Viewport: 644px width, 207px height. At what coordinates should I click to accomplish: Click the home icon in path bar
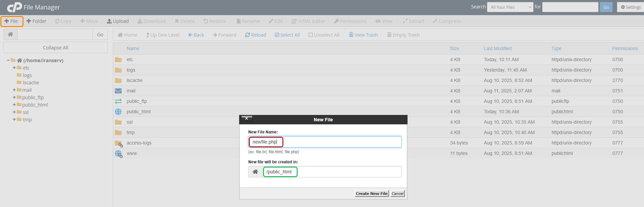click(x=10, y=34)
